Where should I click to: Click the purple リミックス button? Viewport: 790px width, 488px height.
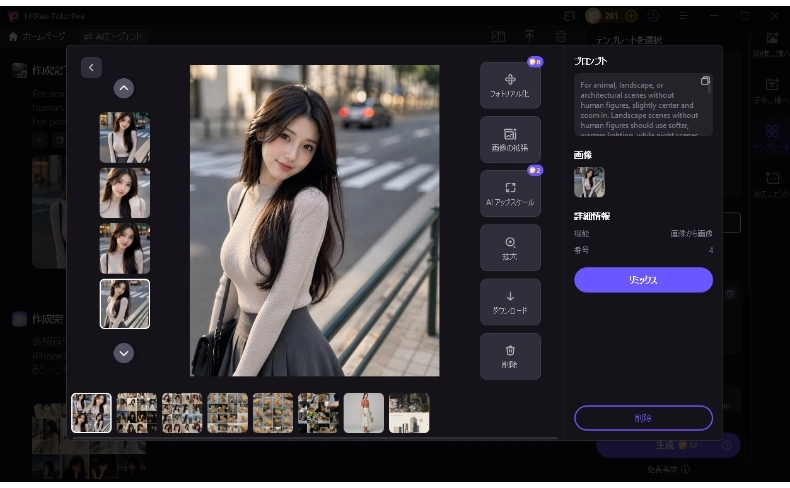pyautogui.click(x=643, y=280)
